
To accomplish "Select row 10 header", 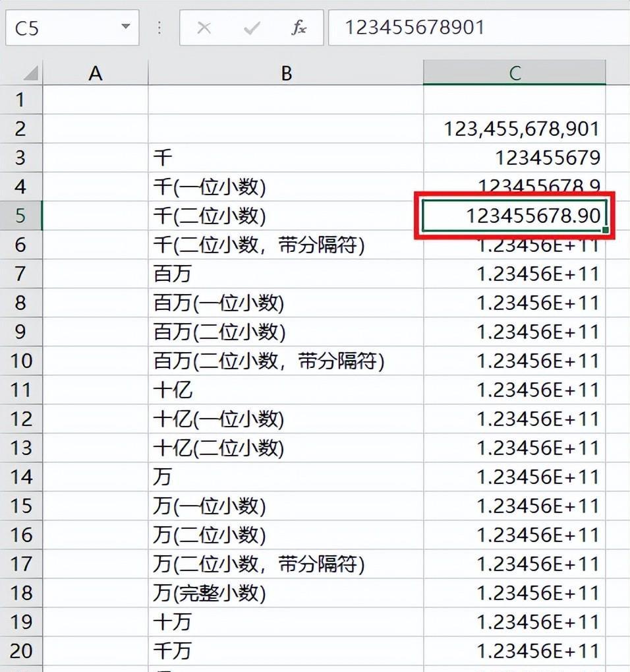I will pyautogui.click(x=20, y=361).
